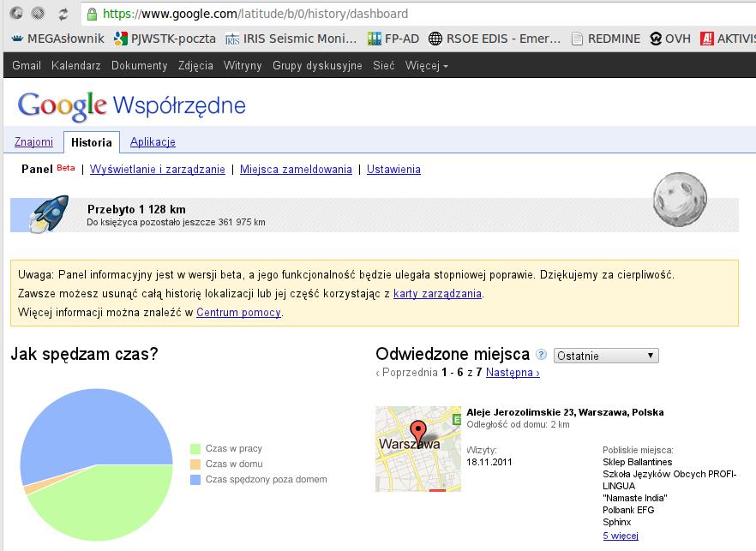This screenshot has width=756, height=551.
Task: Click the Google Współrzędne logo
Action: [x=132, y=105]
